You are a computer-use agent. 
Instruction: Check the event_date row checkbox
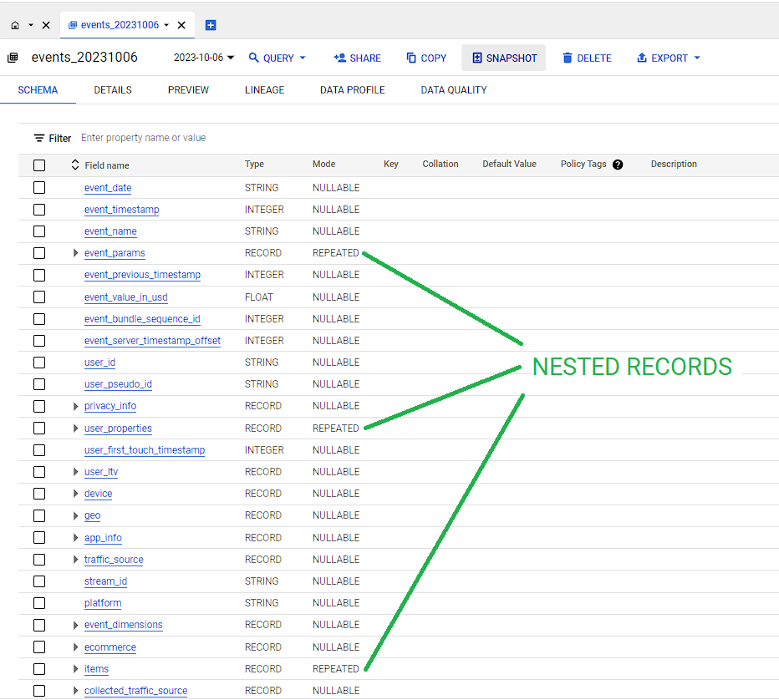click(39, 188)
